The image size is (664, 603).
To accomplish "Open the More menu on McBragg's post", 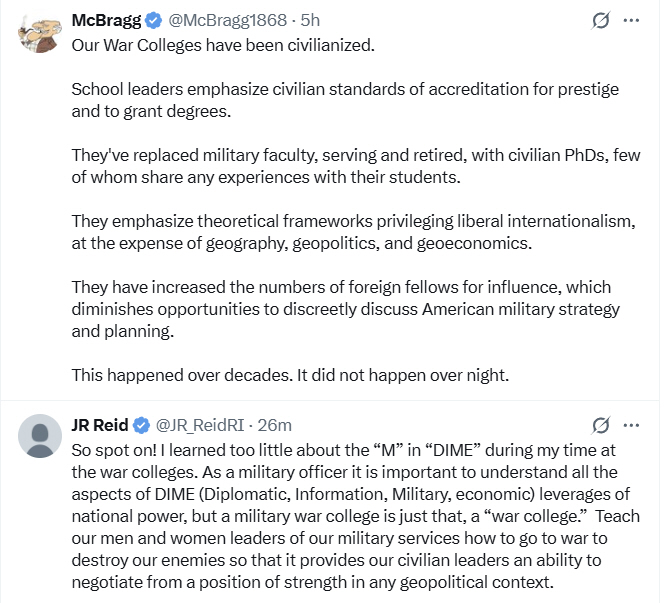I will 631,21.
